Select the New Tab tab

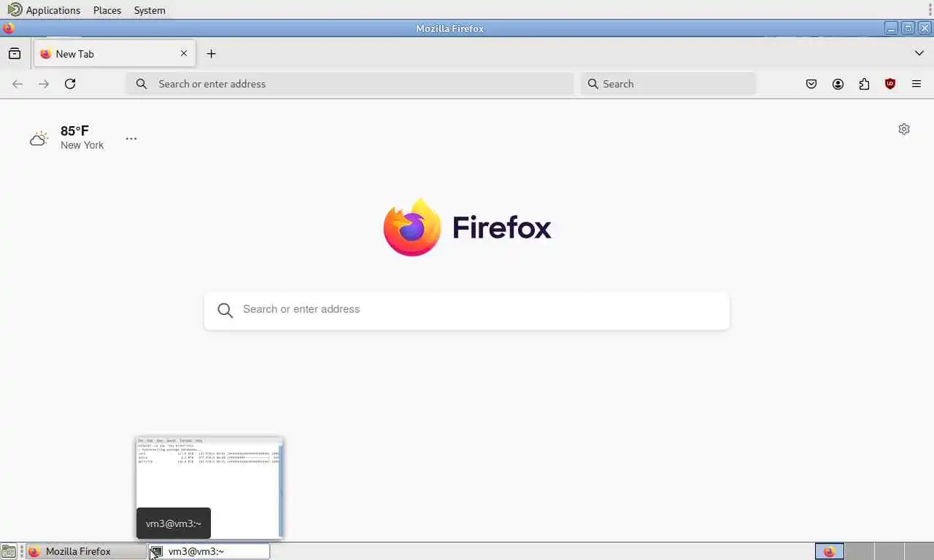click(114, 54)
